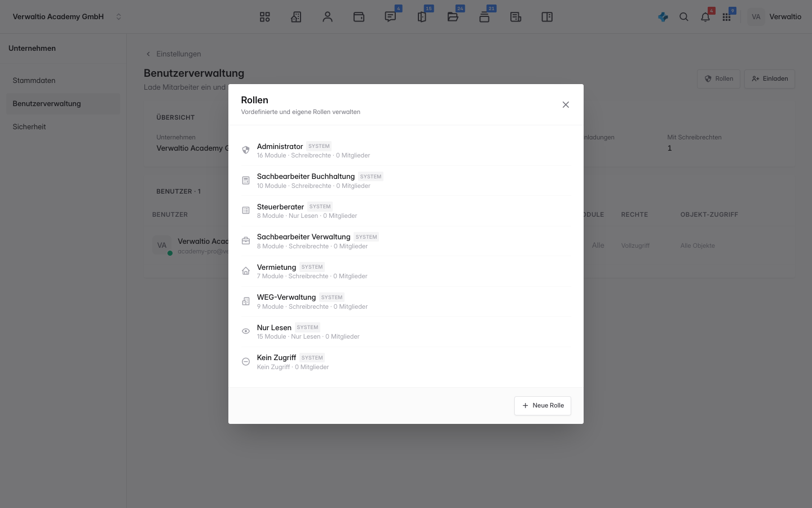Open the Nur Lesen role
Screen dimensions: 812x508
click(x=405, y=331)
